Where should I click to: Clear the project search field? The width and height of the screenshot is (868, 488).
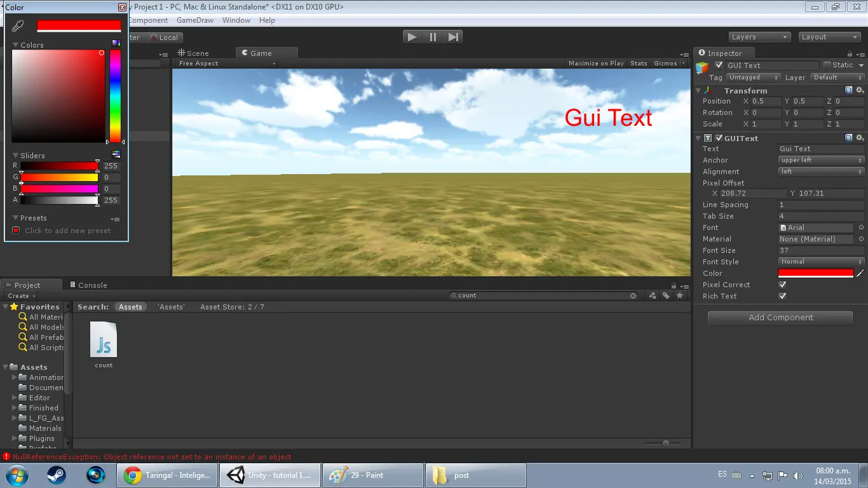pos(633,295)
